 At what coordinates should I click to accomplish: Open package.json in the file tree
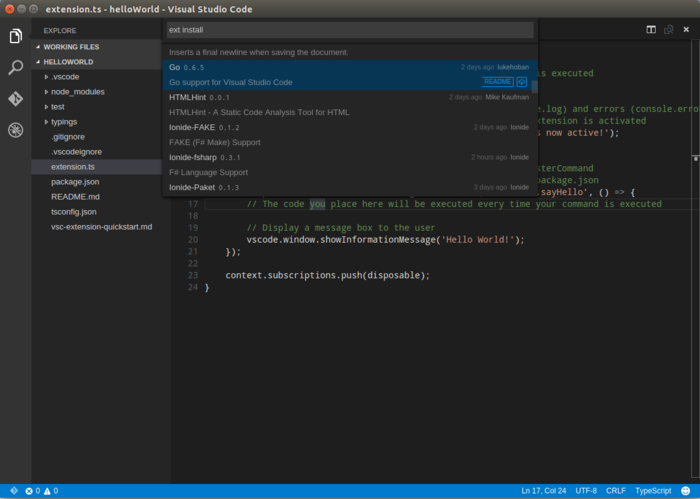click(x=75, y=182)
